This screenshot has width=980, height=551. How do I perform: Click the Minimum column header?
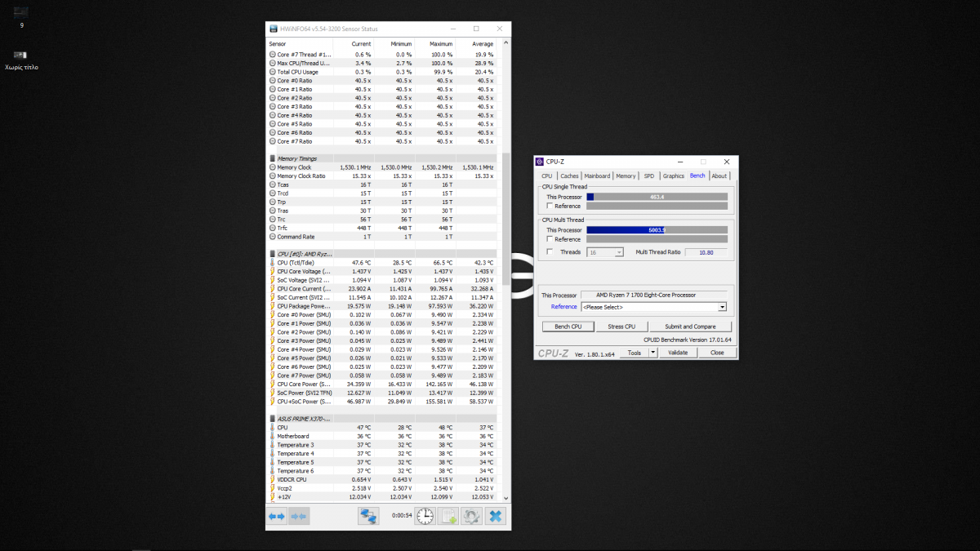point(401,44)
